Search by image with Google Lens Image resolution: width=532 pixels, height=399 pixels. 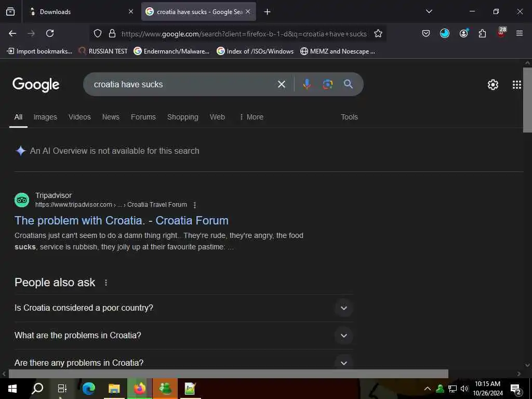click(x=327, y=84)
